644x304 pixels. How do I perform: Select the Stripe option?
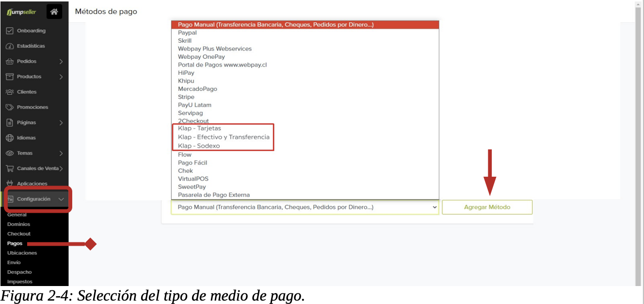[x=305, y=97]
